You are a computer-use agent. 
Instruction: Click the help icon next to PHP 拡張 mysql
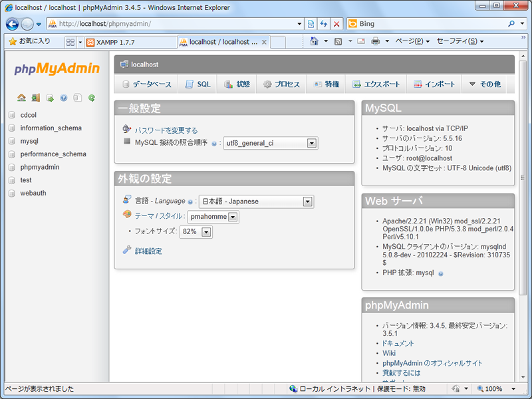(441, 273)
